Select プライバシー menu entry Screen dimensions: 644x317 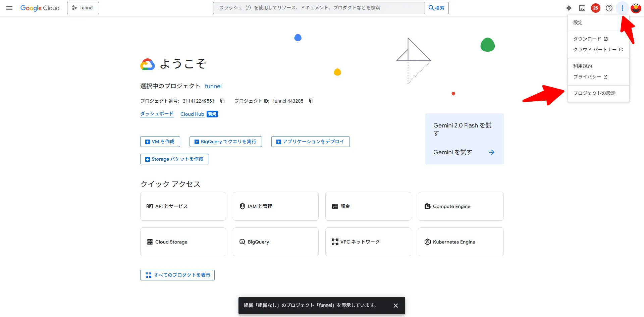coord(598,77)
